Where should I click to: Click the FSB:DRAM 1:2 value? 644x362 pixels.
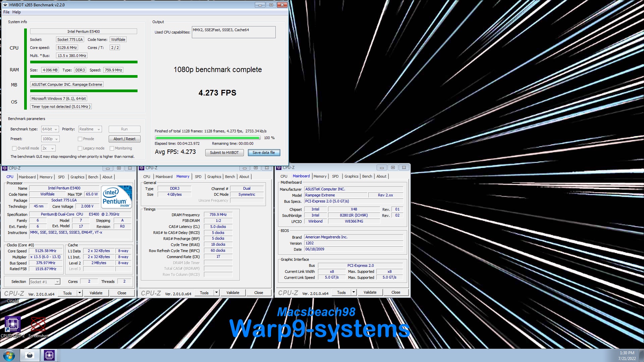(218, 221)
